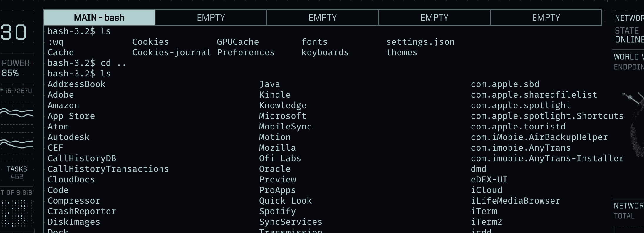This screenshot has height=233, width=644.
Task: Select the 'CallHistoryTransactions' entry
Action: click(108, 169)
